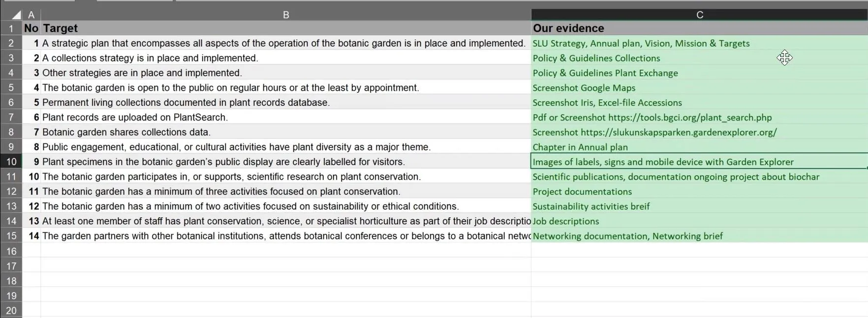This screenshot has height=318, width=868.
Task: Select cell 'SLU Strategy, Annual plan, Vision, Mission & Targets'
Action: tap(700, 43)
